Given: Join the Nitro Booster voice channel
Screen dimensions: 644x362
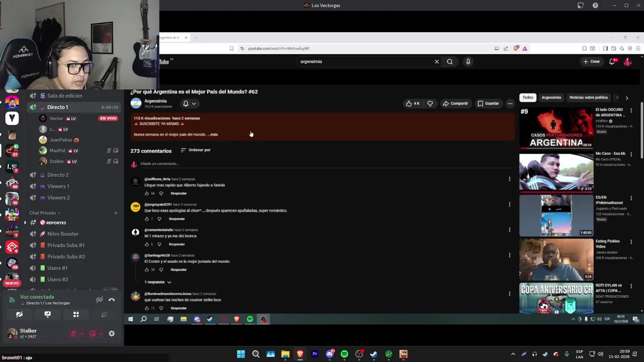Looking at the screenshot, I should (x=63, y=234).
